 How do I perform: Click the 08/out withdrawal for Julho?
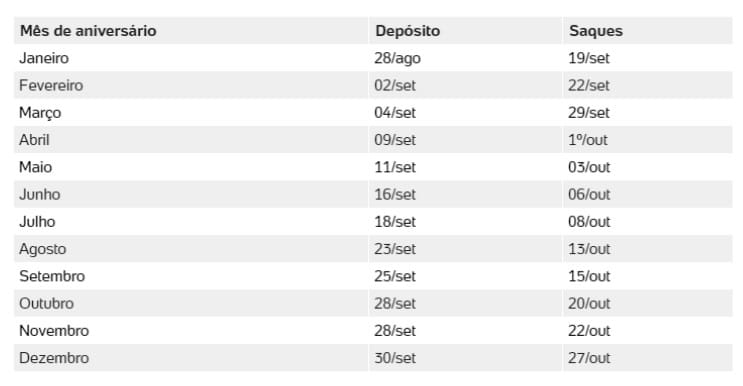pos(589,222)
